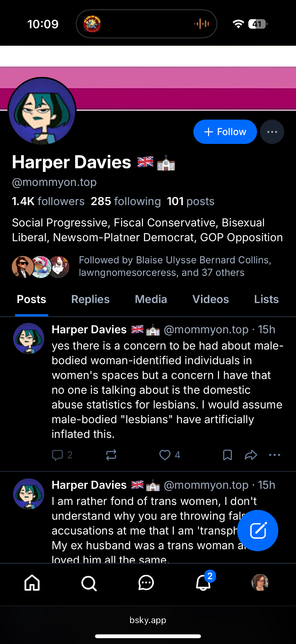Share the first post via arrow icon
The width and height of the screenshot is (296, 644).
click(x=251, y=455)
